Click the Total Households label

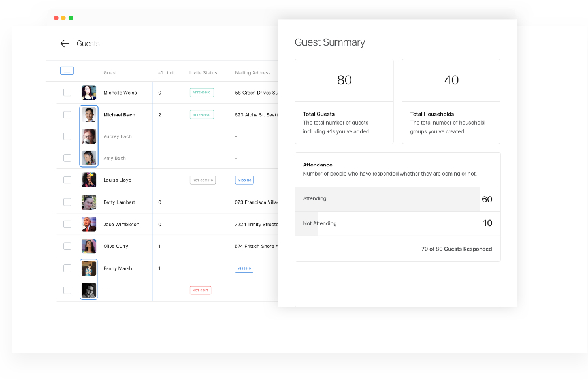pyautogui.click(x=432, y=114)
